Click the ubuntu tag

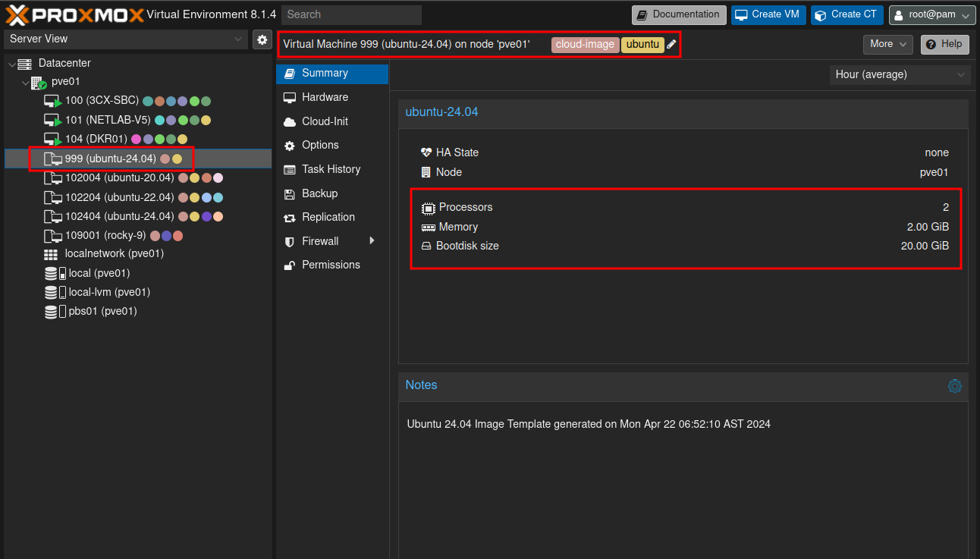click(642, 44)
